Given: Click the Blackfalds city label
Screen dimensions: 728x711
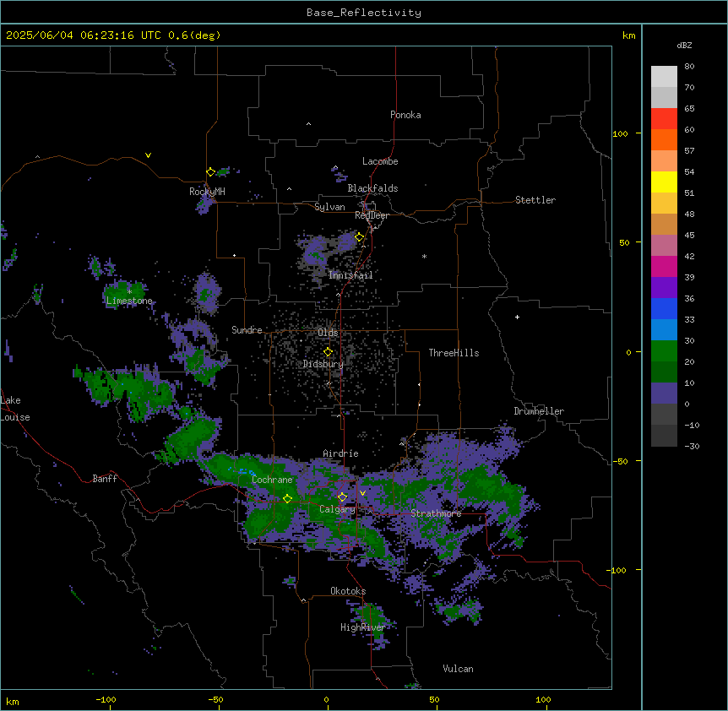Looking at the screenshot, I should (x=372, y=188).
